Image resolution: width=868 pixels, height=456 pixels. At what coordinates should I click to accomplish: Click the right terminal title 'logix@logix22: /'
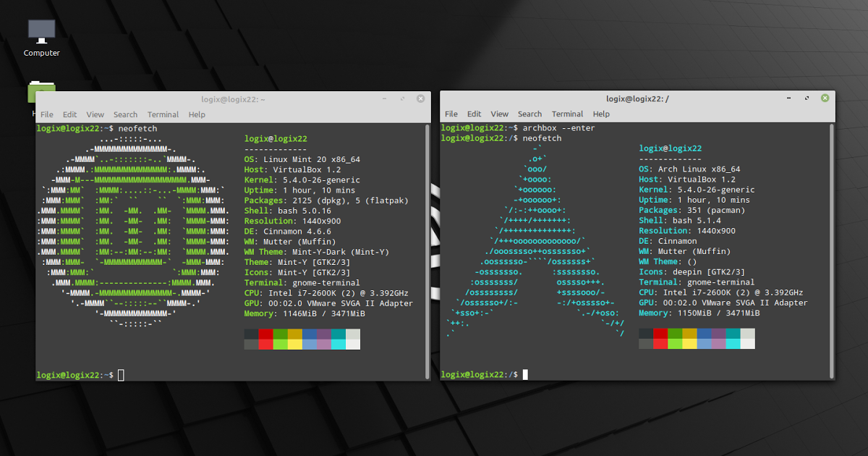tap(637, 98)
